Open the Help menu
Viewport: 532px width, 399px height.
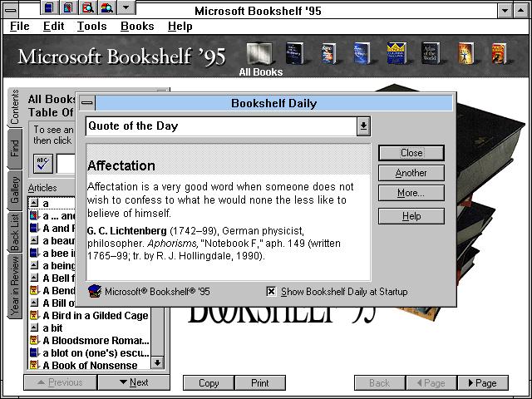tap(180, 26)
